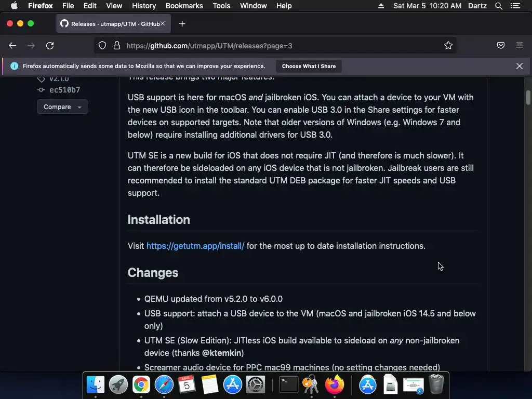532x399 pixels.
Task: Close the Releases utmapp/UTM tab
Action: tap(163, 23)
